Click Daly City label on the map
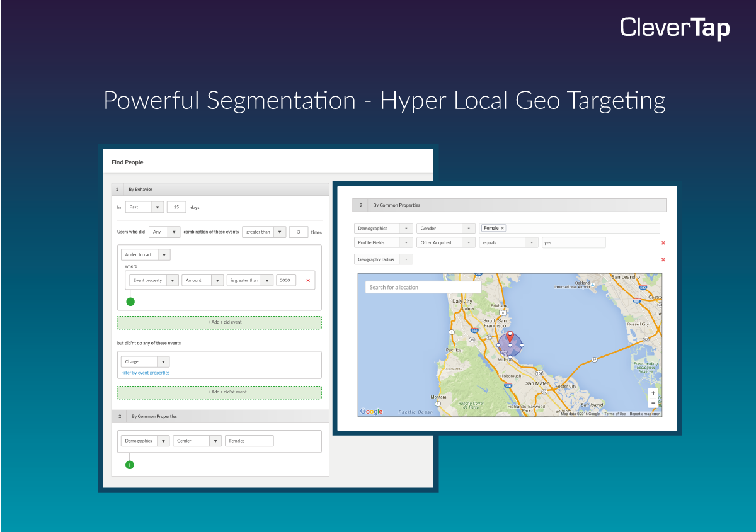The image size is (756, 532). pyautogui.click(x=462, y=302)
